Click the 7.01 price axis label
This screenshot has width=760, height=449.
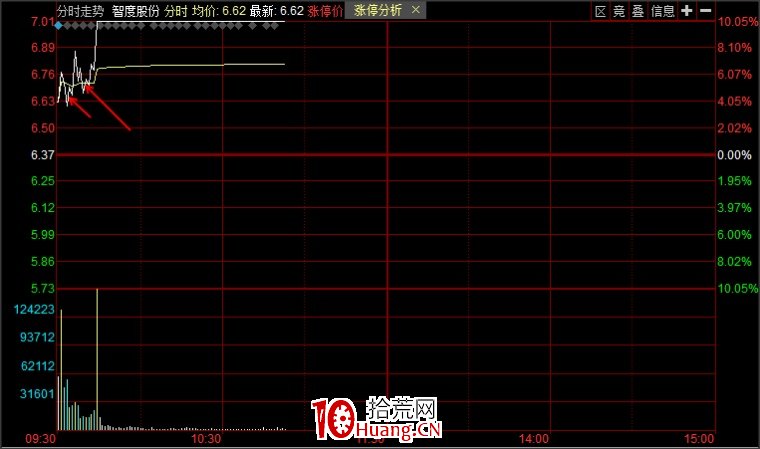tap(43, 22)
